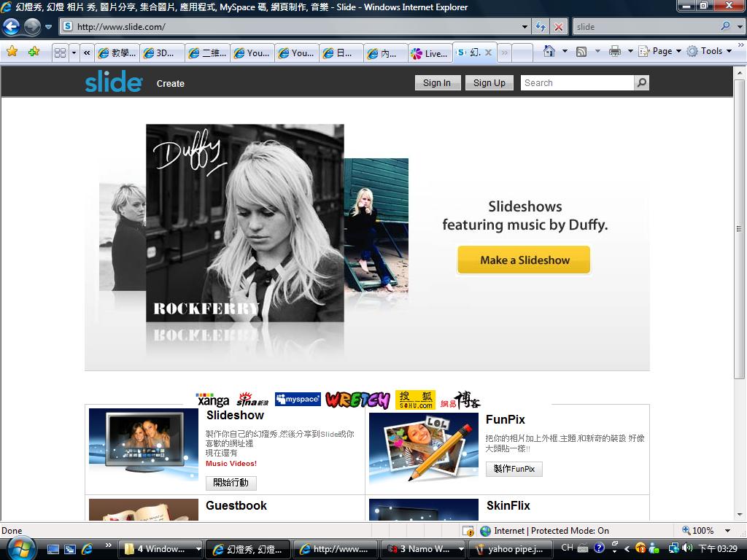
Task: Click the scrollbar down arrow
Action: coord(740,514)
